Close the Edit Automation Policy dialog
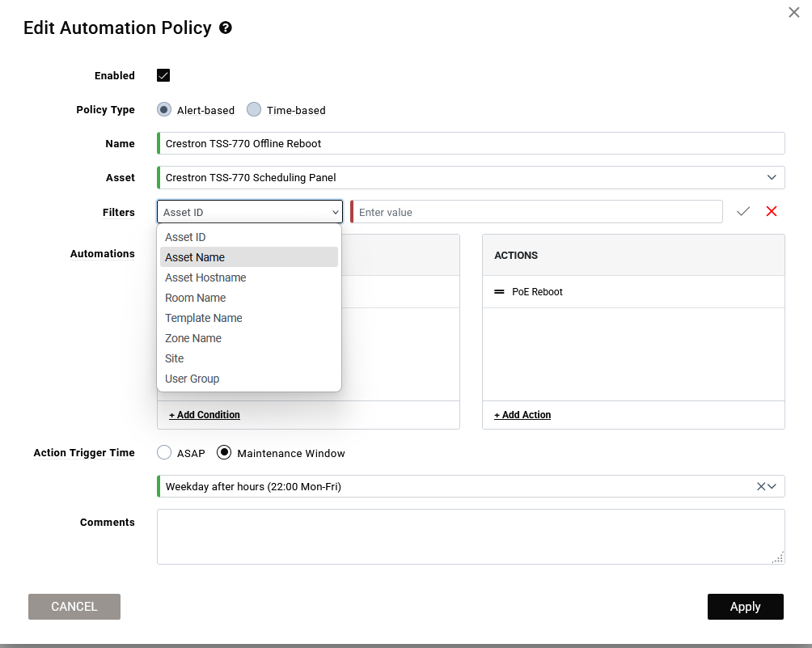812x648 pixels. pos(794,12)
